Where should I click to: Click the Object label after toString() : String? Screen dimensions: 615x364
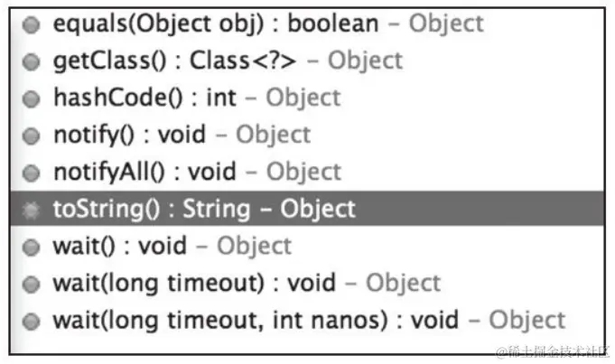(318, 209)
